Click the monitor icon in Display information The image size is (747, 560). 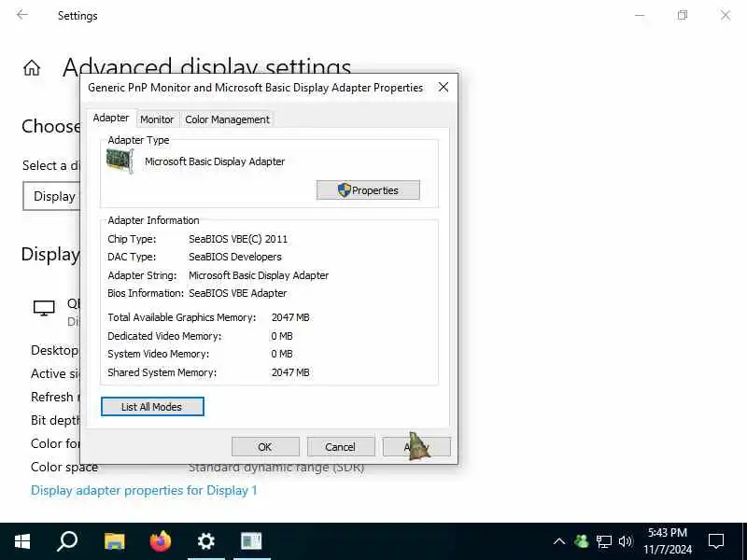tap(44, 308)
